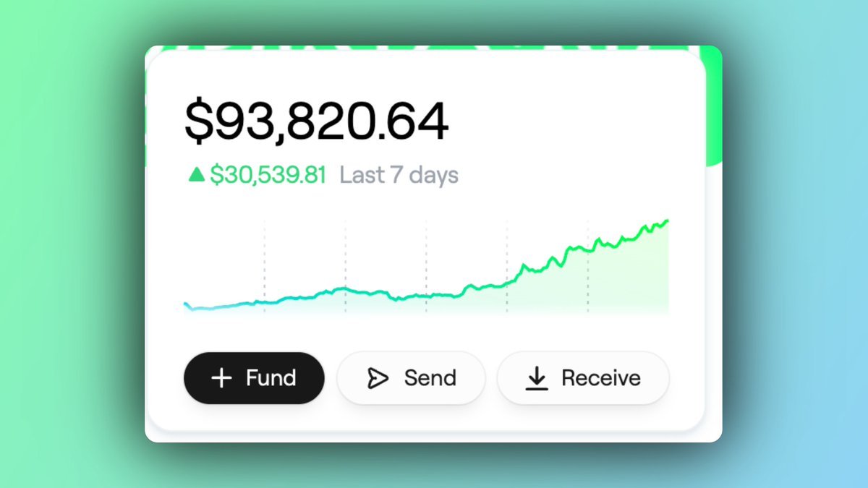Click the plus icon on Fund button

[221, 378]
